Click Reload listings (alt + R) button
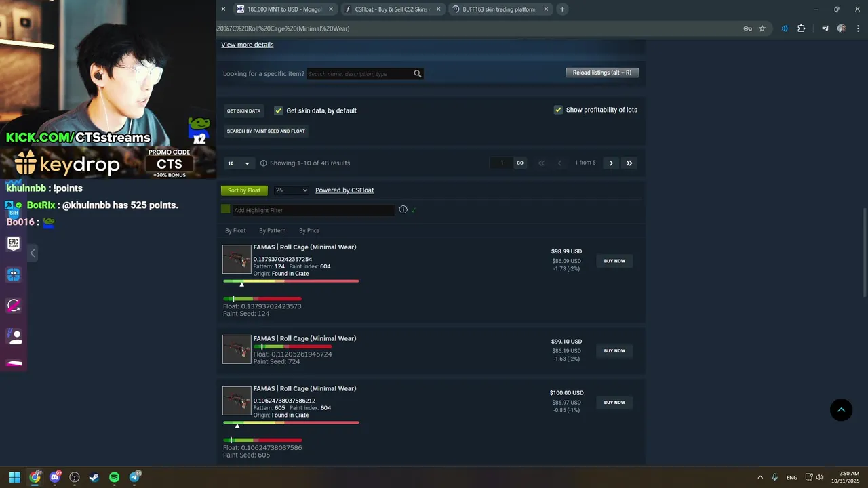 pyautogui.click(x=602, y=73)
